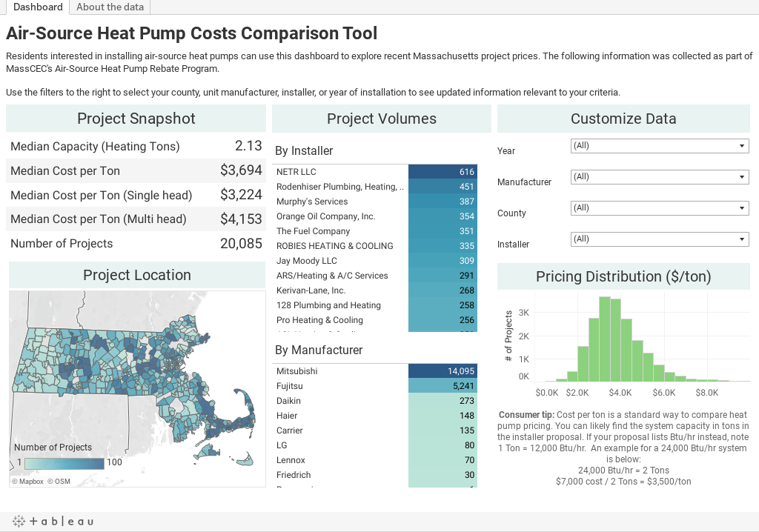Click the 3K y-axis label

click(524, 313)
